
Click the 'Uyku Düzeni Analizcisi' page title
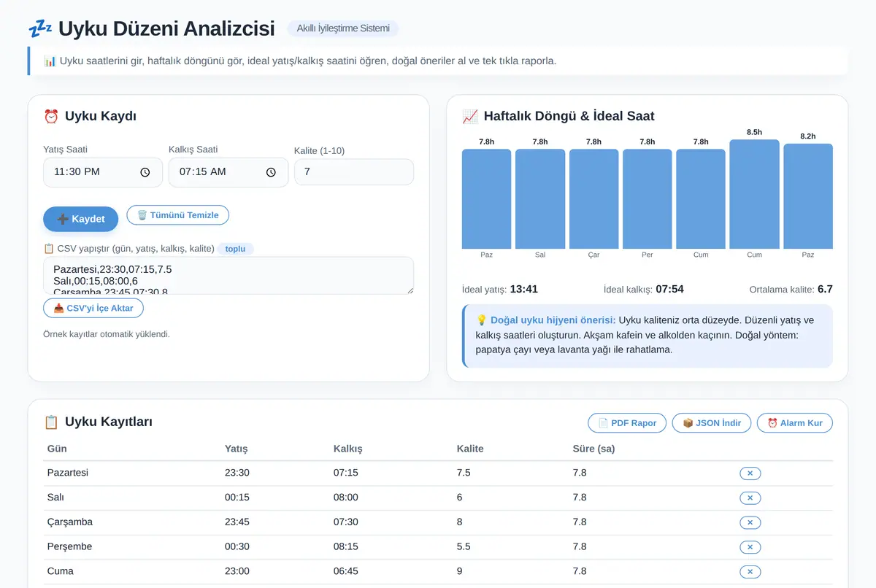click(x=166, y=28)
